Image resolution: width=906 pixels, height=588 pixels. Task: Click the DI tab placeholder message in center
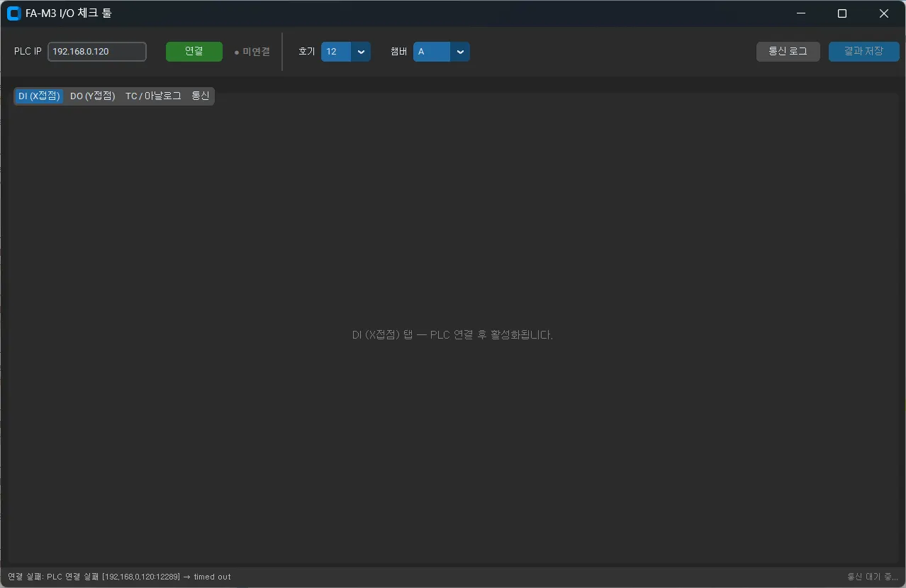tap(452, 335)
